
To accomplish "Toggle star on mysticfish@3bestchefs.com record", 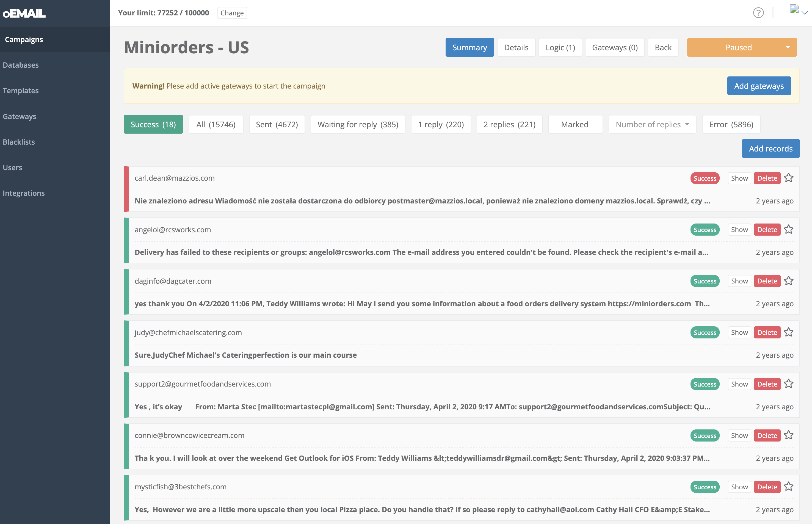I will tap(789, 487).
